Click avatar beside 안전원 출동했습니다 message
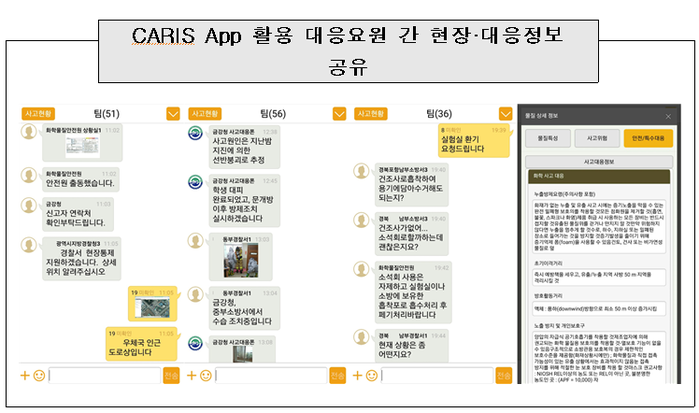Viewport: 699px width, 413px height. click(x=29, y=175)
